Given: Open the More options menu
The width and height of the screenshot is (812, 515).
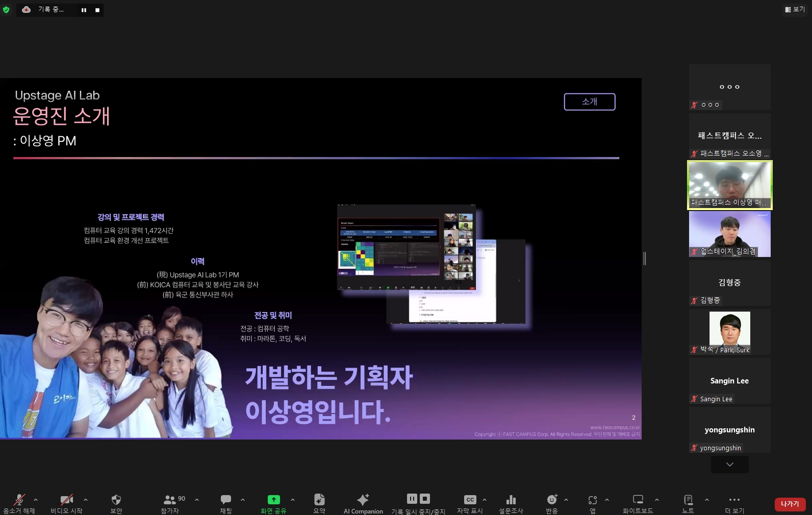Looking at the screenshot, I should point(734,500).
